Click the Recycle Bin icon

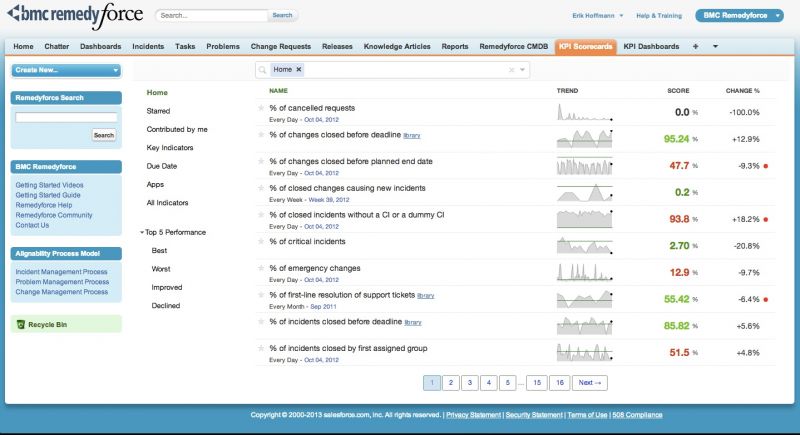(x=21, y=324)
